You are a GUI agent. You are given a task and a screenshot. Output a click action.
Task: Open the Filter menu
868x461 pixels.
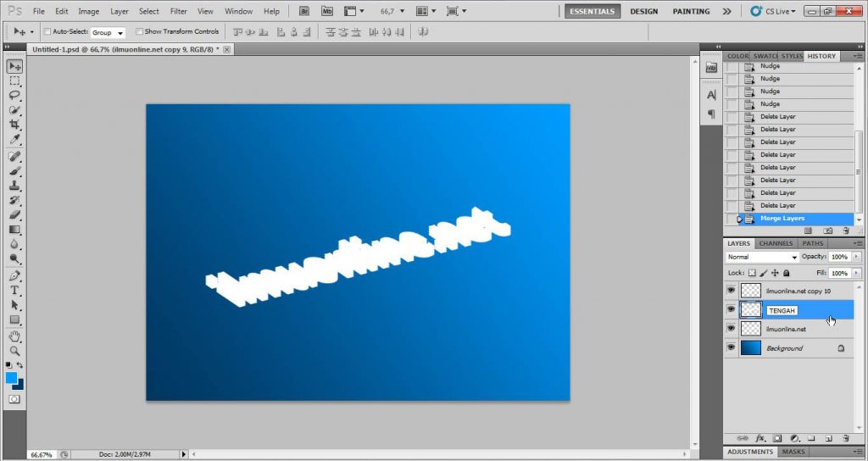pos(178,11)
